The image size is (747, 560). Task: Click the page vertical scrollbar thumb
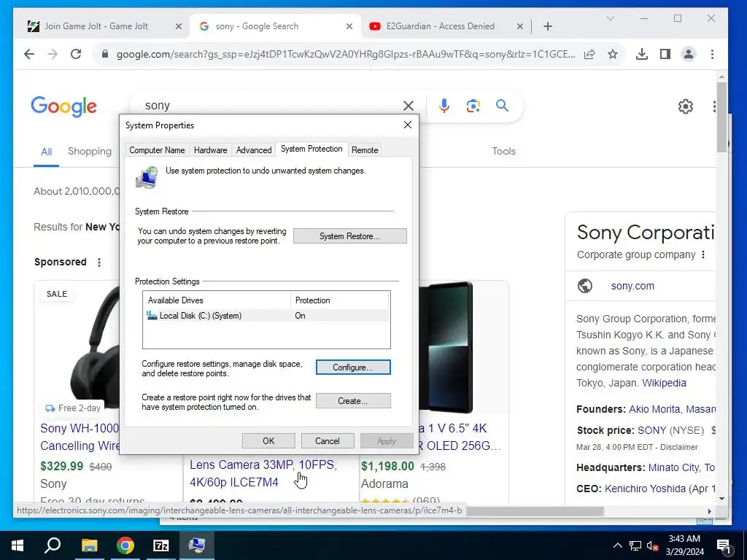(x=721, y=117)
